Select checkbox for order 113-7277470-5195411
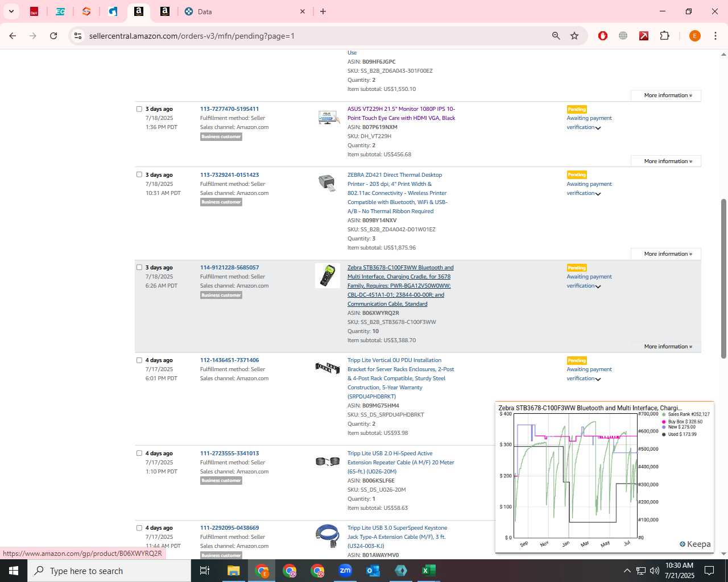This screenshot has width=728, height=582. pyautogui.click(x=139, y=109)
